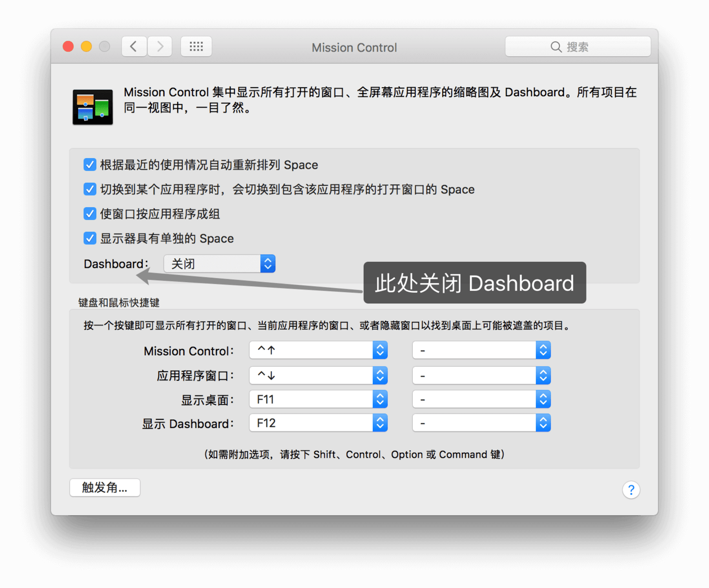This screenshot has width=709, height=588.
Task: Minimize window with the yellow button
Action: point(87,47)
